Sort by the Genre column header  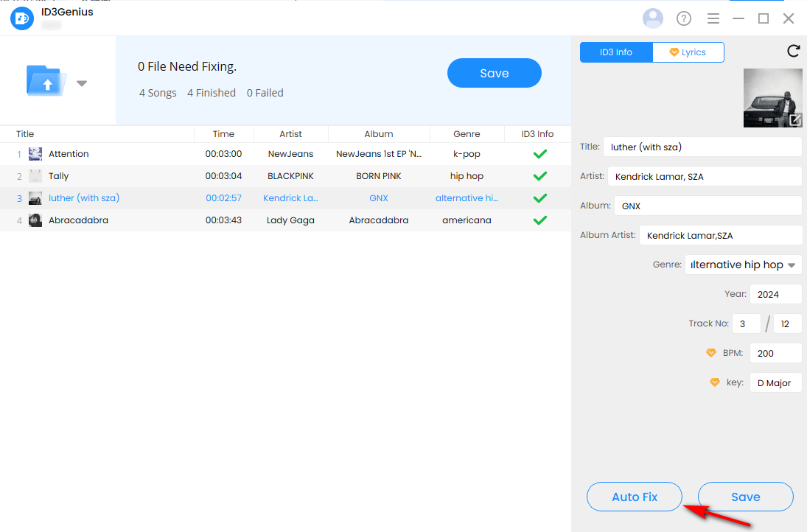(467, 134)
